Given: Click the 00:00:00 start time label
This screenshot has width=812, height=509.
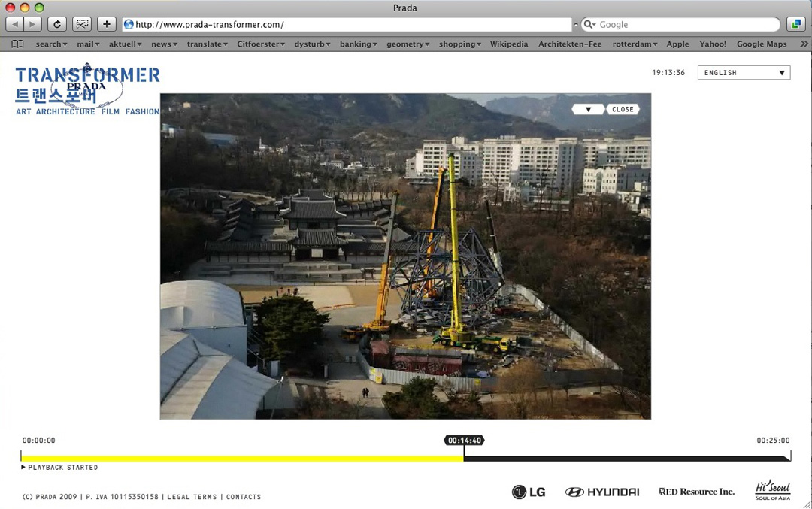Looking at the screenshot, I should (39, 440).
